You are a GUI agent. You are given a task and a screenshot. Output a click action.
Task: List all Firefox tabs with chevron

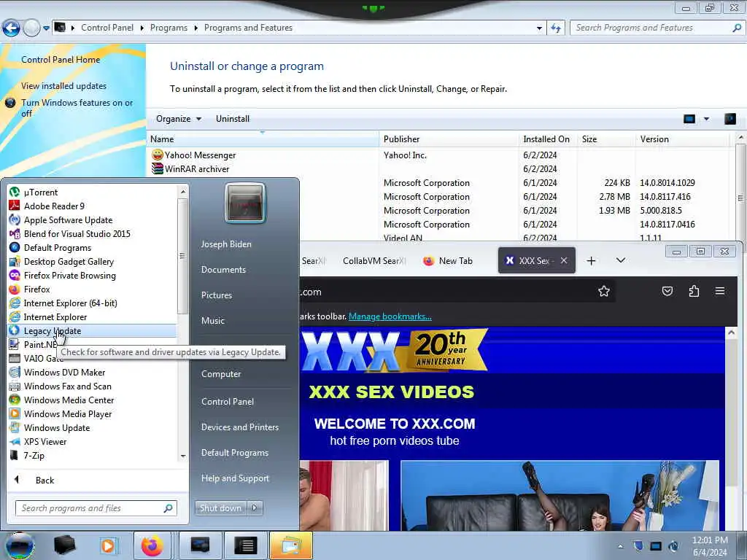(x=620, y=260)
